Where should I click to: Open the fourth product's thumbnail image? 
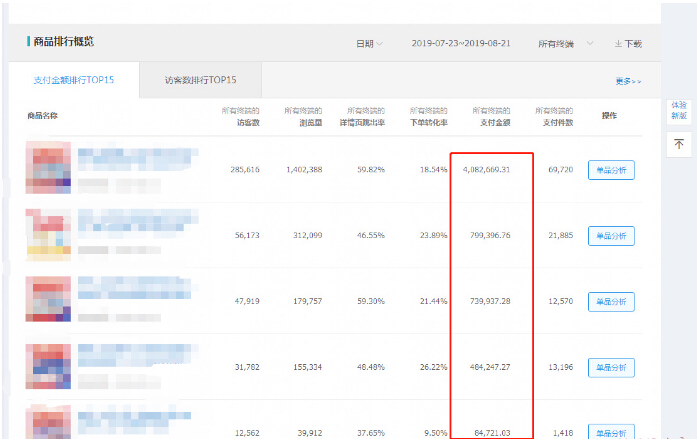click(x=48, y=366)
